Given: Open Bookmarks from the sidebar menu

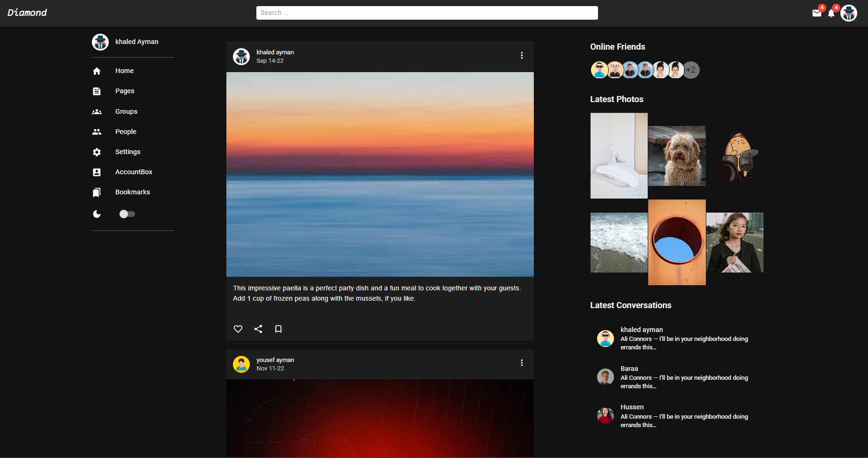Looking at the screenshot, I should (x=133, y=192).
